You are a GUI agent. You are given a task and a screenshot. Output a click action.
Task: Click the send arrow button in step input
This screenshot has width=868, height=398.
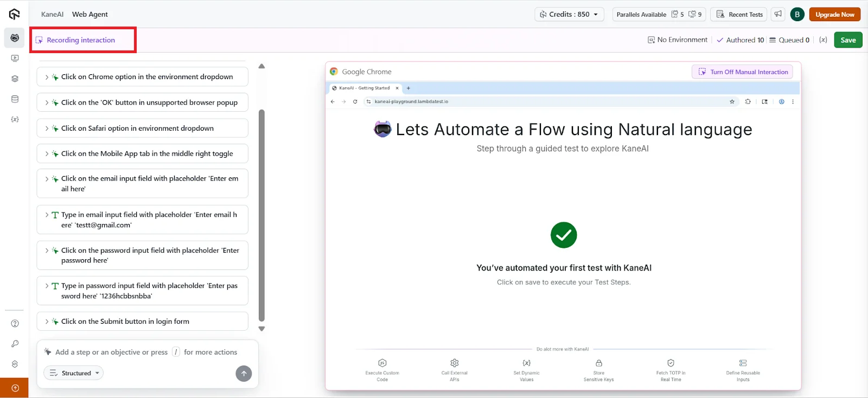coord(244,373)
